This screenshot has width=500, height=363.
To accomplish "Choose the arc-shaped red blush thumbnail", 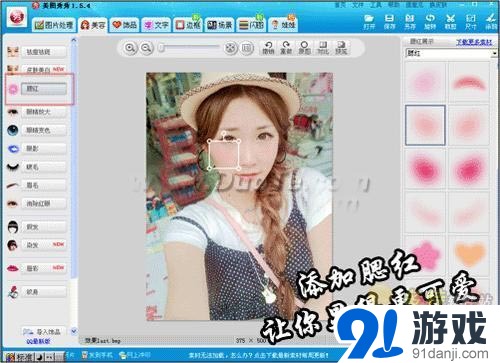I will (x=469, y=82).
